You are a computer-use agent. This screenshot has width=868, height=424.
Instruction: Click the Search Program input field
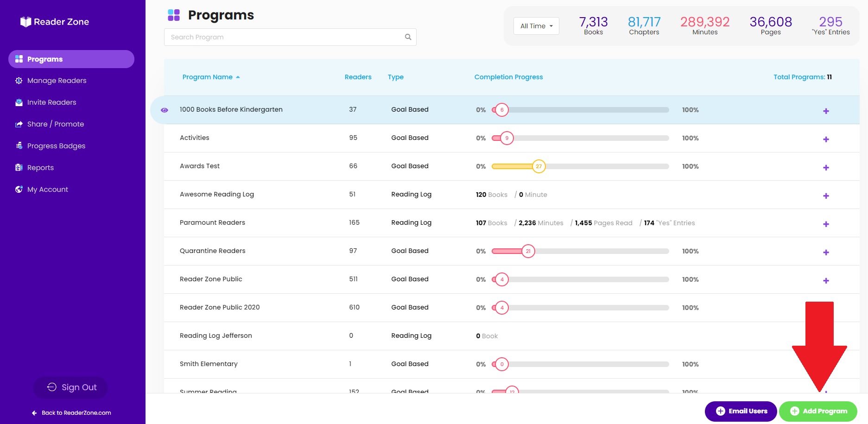(x=290, y=37)
